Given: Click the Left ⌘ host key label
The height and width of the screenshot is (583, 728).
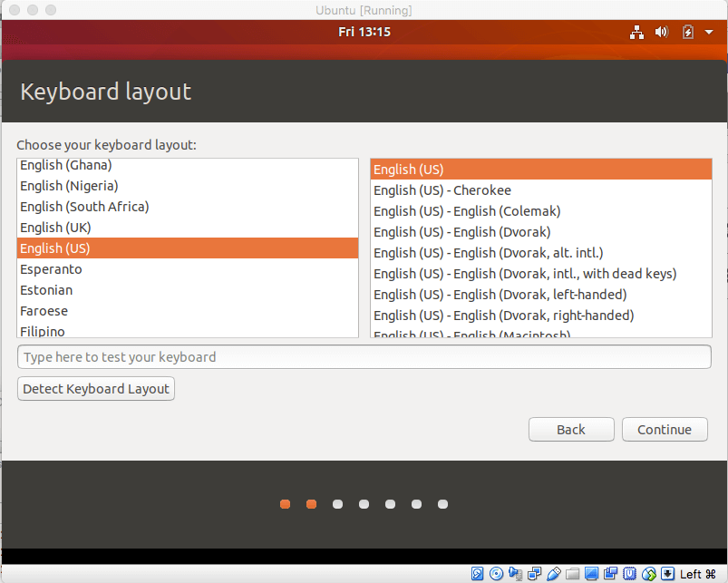Looking at the screenshot, I should click(x=698, y=574).
